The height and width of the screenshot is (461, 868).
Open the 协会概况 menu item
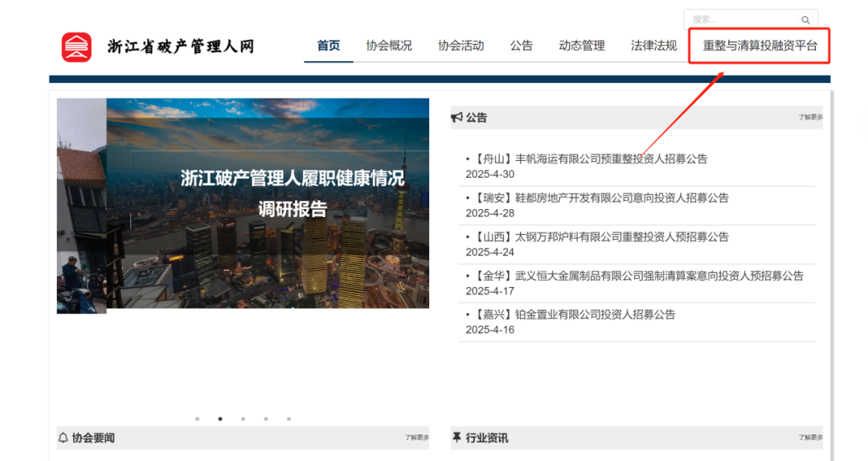[x=389, y=45]
